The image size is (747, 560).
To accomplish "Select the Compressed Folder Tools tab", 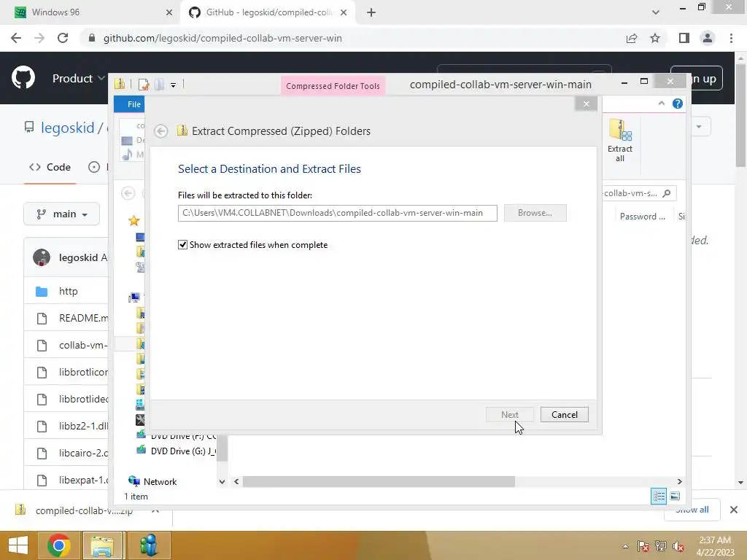I will click(333, 86).
